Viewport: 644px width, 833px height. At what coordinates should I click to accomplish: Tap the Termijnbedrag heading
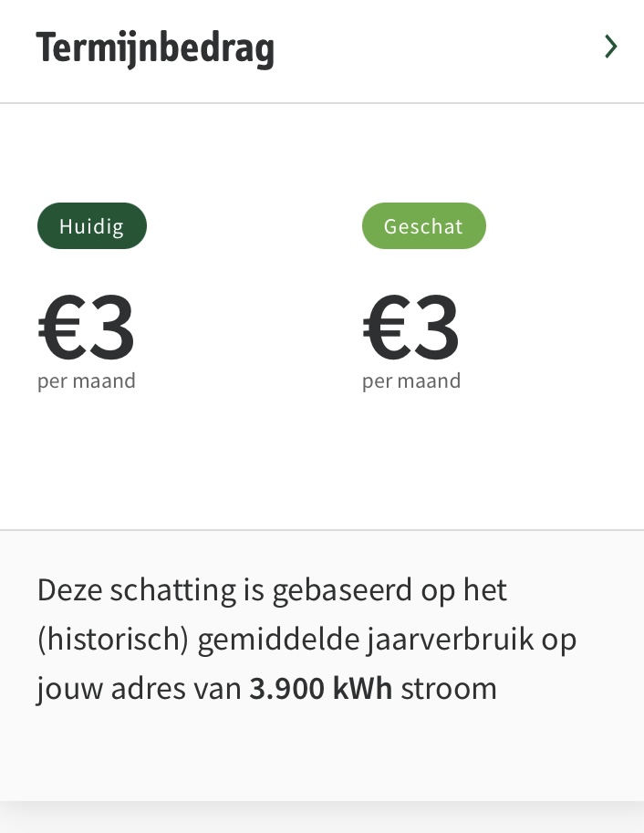155,47
